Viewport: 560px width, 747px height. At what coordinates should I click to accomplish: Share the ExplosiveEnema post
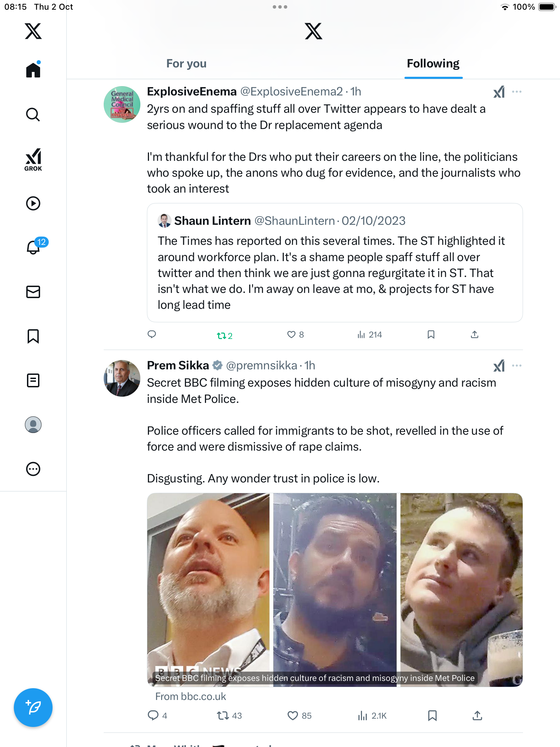pos(475,334)
